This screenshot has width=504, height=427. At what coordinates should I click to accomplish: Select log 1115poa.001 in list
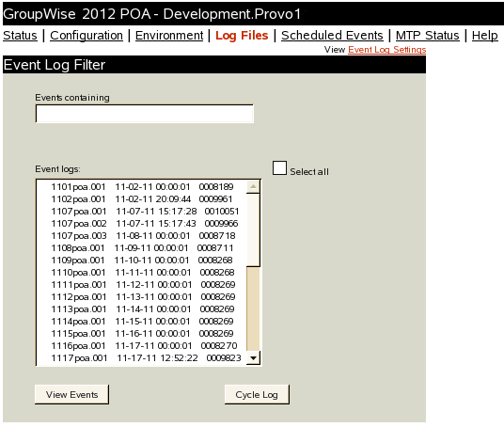141,334
